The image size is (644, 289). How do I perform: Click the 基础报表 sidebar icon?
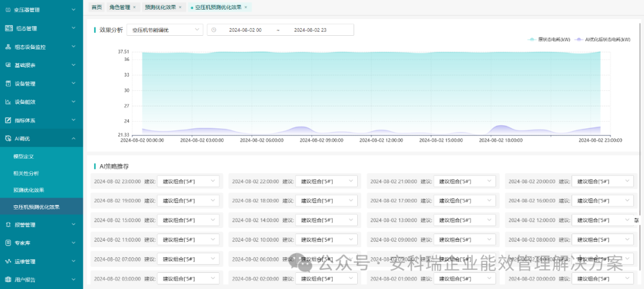click(8, 65)
